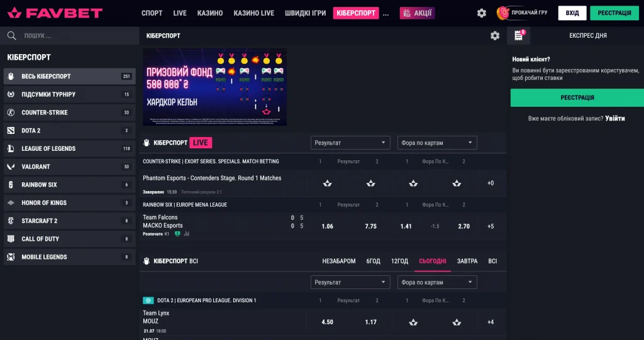
Task: Click the Call of Duty icon
Action: click(x=11, y=239)
